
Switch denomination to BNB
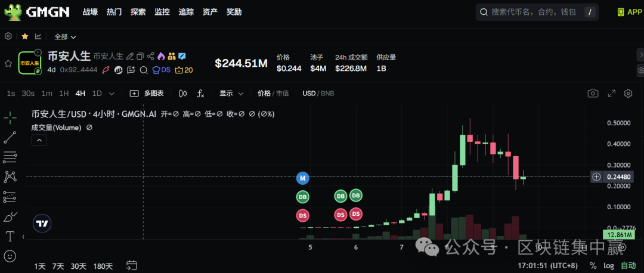click(327, 94)
